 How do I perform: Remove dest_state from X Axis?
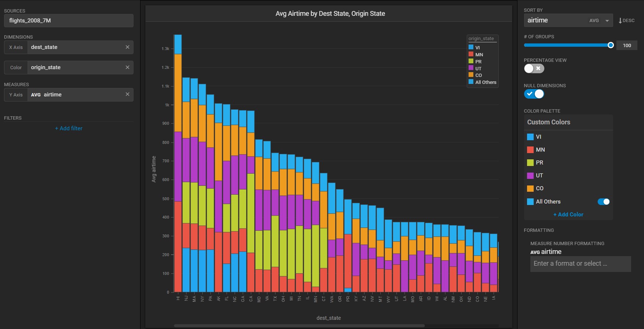[x=127, y=47]
